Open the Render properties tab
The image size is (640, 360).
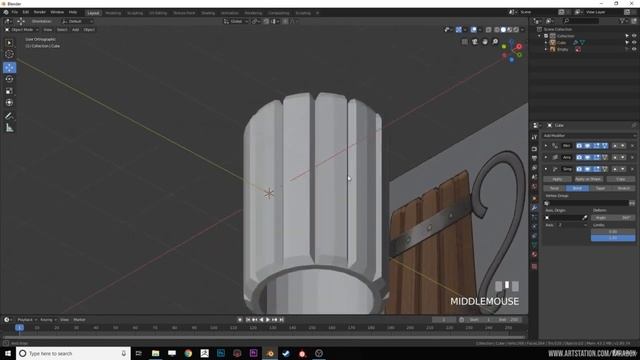coord(534,149)
